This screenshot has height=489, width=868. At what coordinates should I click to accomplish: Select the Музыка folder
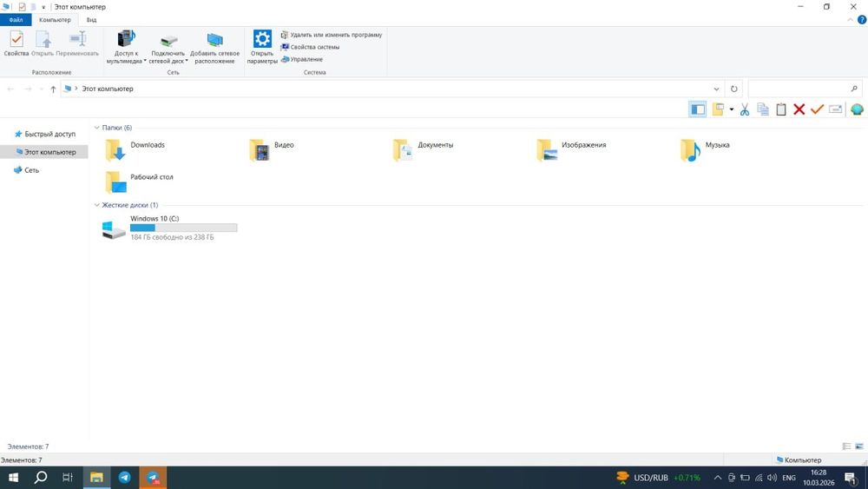[x=705, y=150]
